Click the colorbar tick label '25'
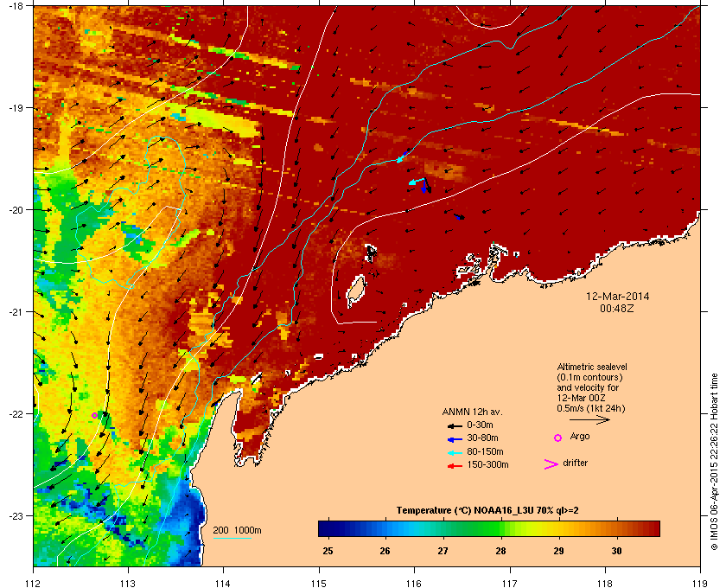This screenshot has width=726, height=588. pos(328,551)
